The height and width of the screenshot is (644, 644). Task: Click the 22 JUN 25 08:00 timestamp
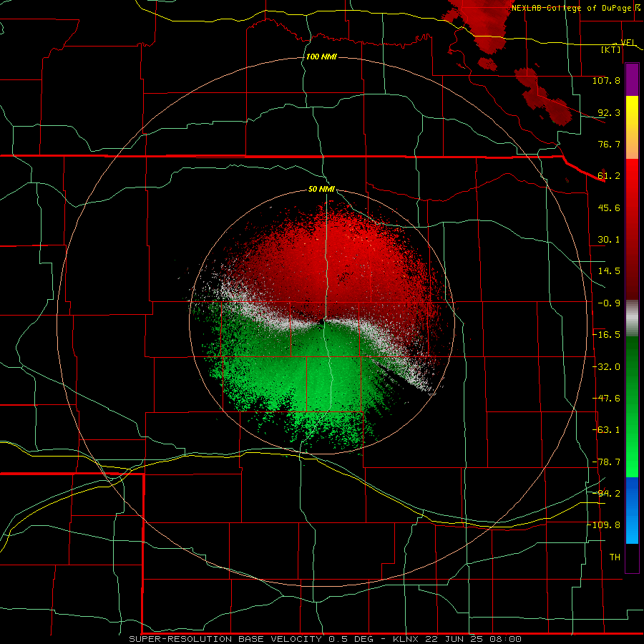pos(474,639)
